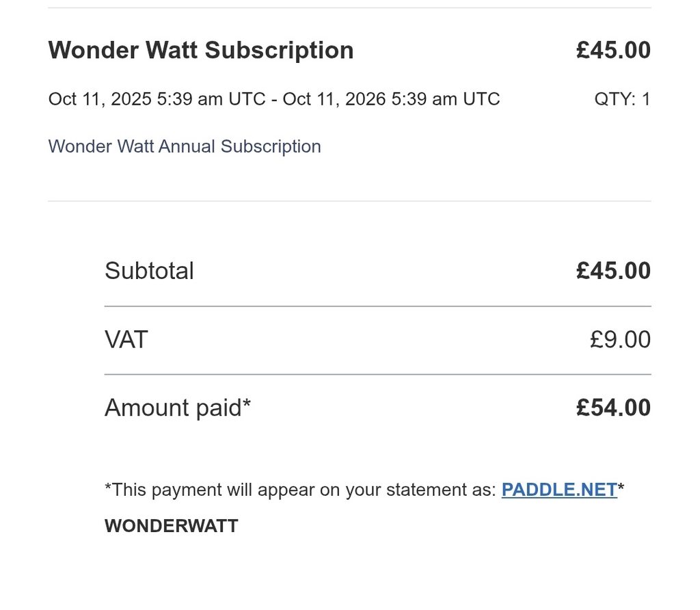Click the £45.00 item price beside heading
This screenshot has width=700, height=610.
pos(613,51)
